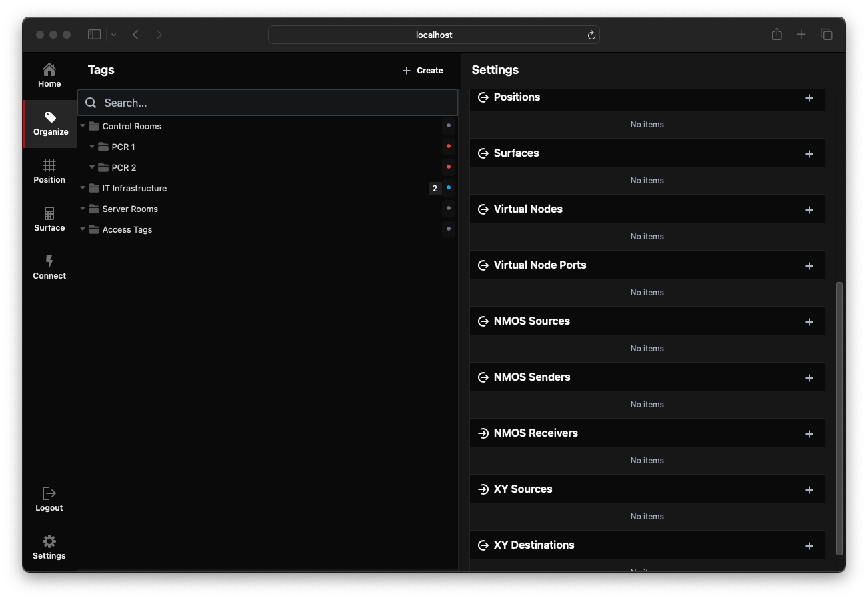Click the Logout icon

pos(49,493)
